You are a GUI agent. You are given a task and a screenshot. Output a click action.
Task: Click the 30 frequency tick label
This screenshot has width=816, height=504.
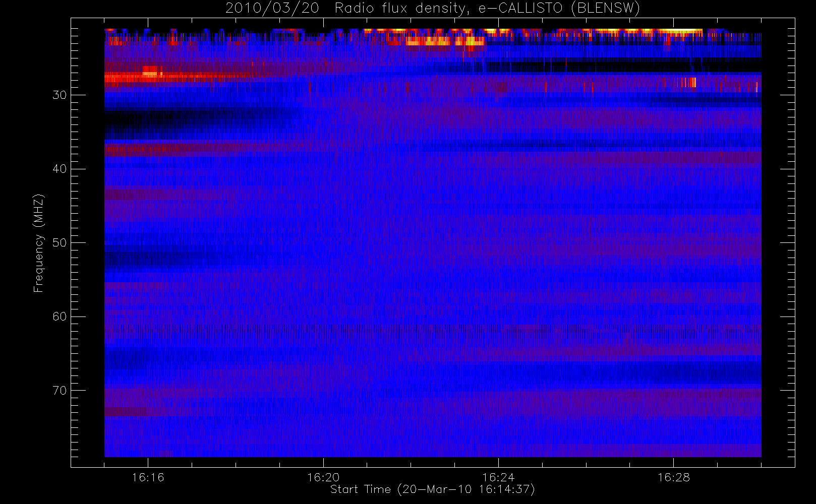coord(60,95)
